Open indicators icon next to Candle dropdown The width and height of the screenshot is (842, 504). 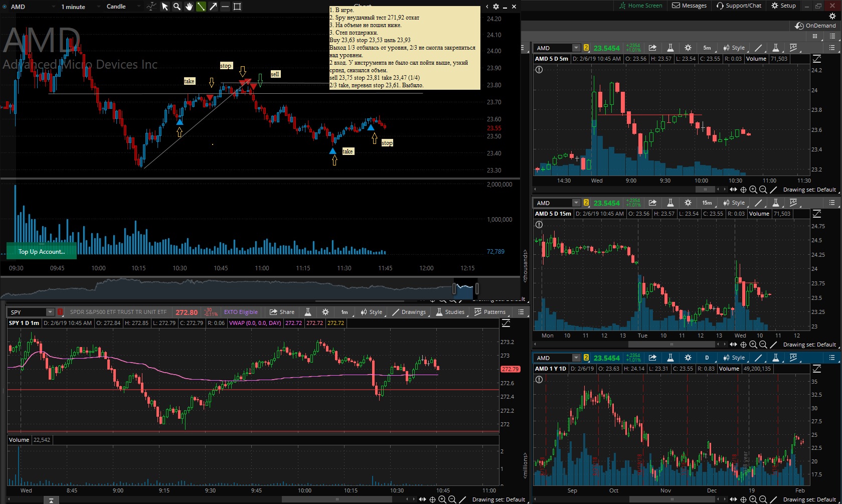[x=151, y=7]
